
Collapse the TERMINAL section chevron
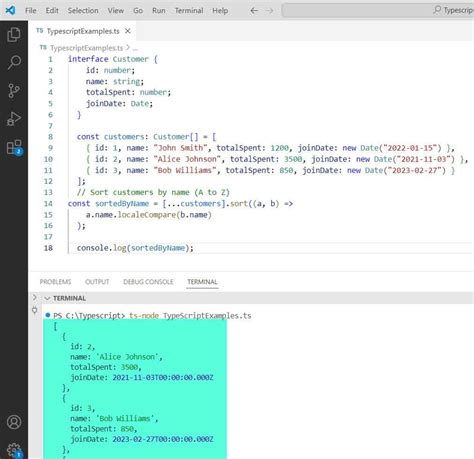click(x=47, y=298)
